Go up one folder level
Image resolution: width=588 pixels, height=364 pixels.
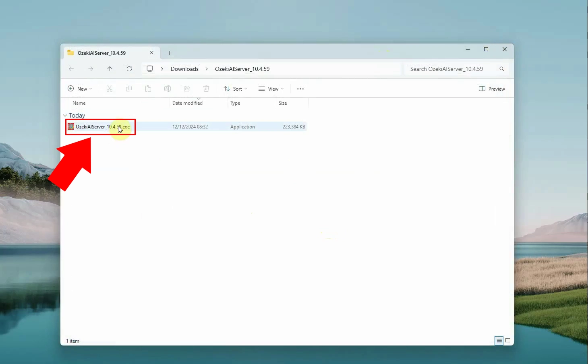pos(110,69)
